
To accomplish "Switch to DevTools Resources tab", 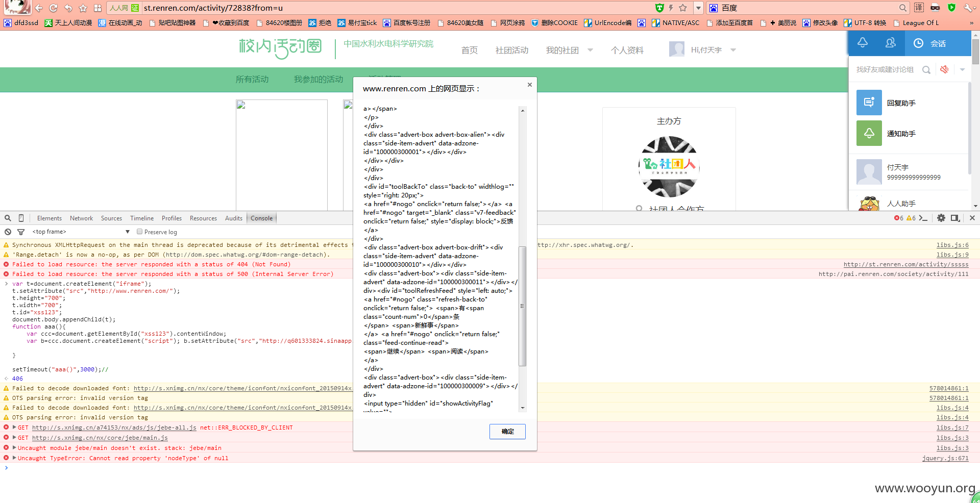I will (203, 218).
